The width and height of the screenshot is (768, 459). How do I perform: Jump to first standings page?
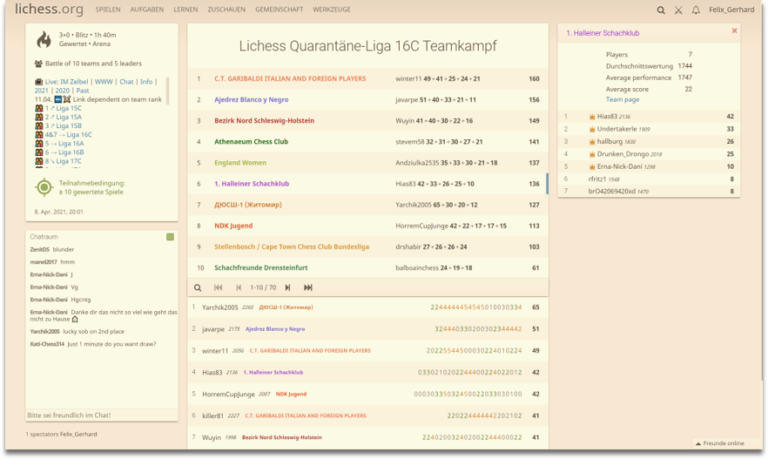[x=218, y=288]
